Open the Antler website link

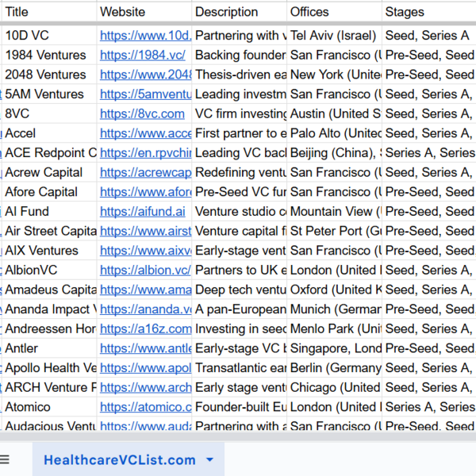point(146,348)
